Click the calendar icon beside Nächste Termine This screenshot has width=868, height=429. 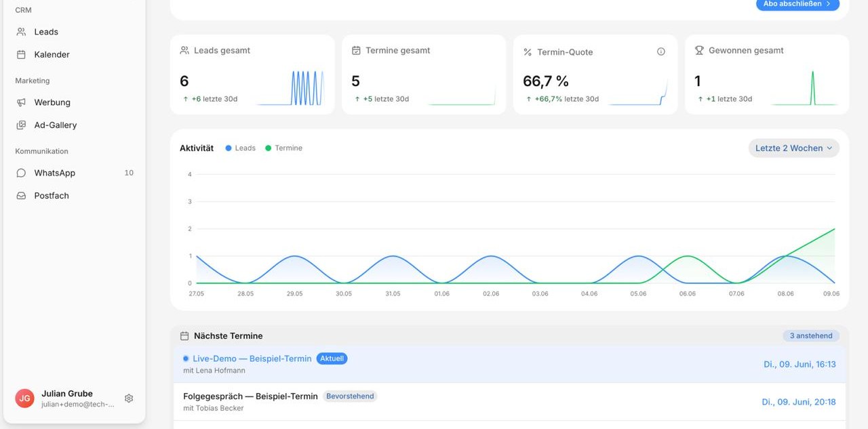coord(184,335)
